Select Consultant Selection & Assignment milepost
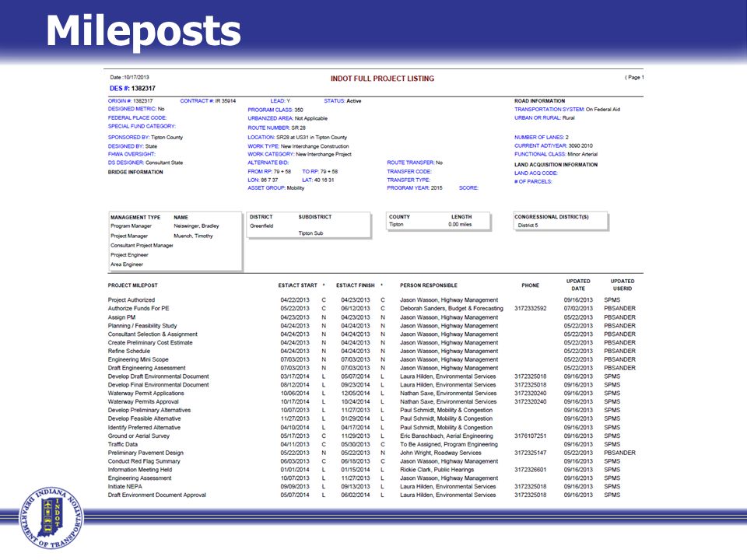Viewport: 747px width, 560px height. 153,334
